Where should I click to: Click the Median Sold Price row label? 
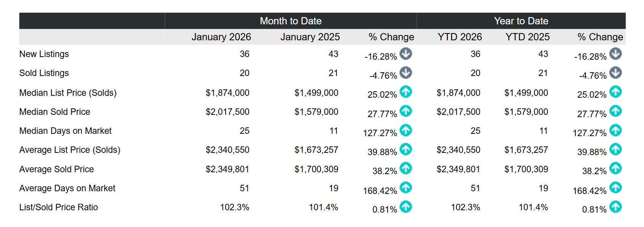[x=54, y=112]
